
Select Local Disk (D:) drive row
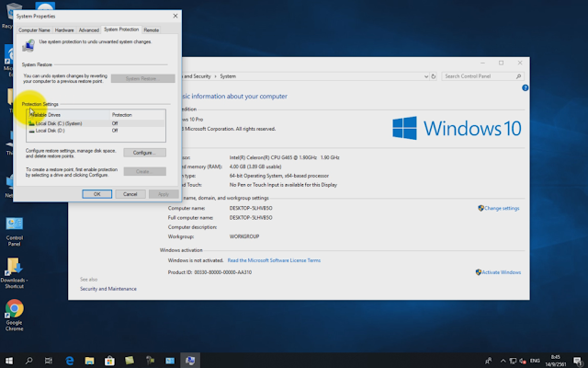(x=96, y=131)
